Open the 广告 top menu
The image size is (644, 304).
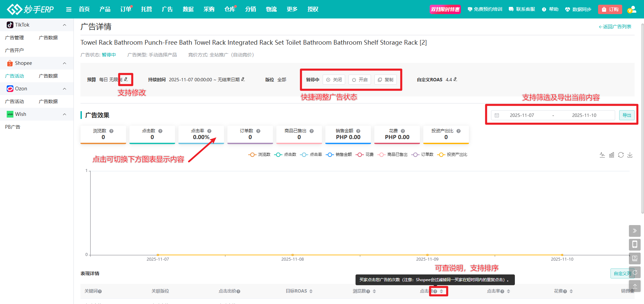click(167, 9)
